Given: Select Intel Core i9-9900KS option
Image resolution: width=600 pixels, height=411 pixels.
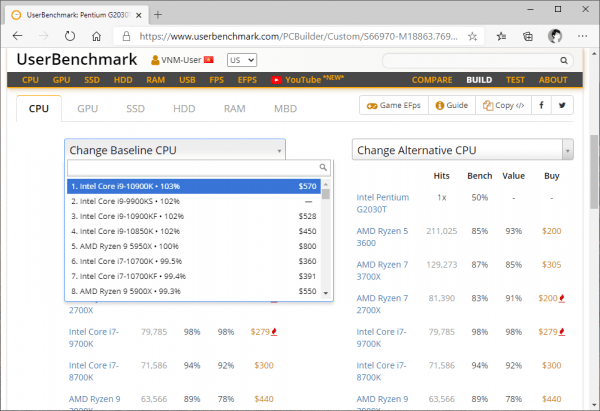Looking at the screenshot, I should tap(194, 201).
